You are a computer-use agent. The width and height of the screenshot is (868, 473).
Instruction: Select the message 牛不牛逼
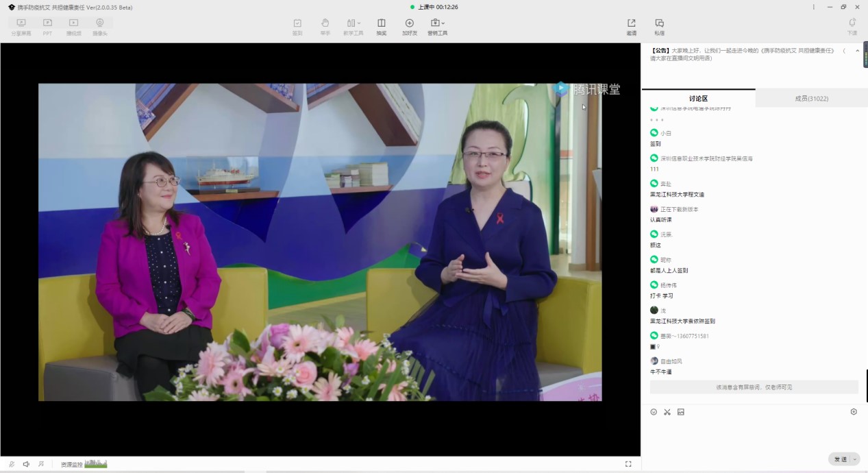661,372
